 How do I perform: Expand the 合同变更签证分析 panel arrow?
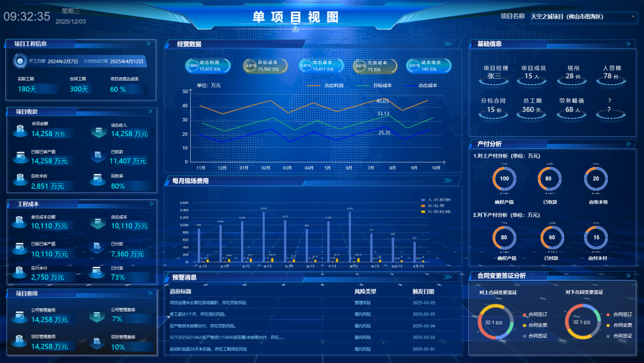628,275
